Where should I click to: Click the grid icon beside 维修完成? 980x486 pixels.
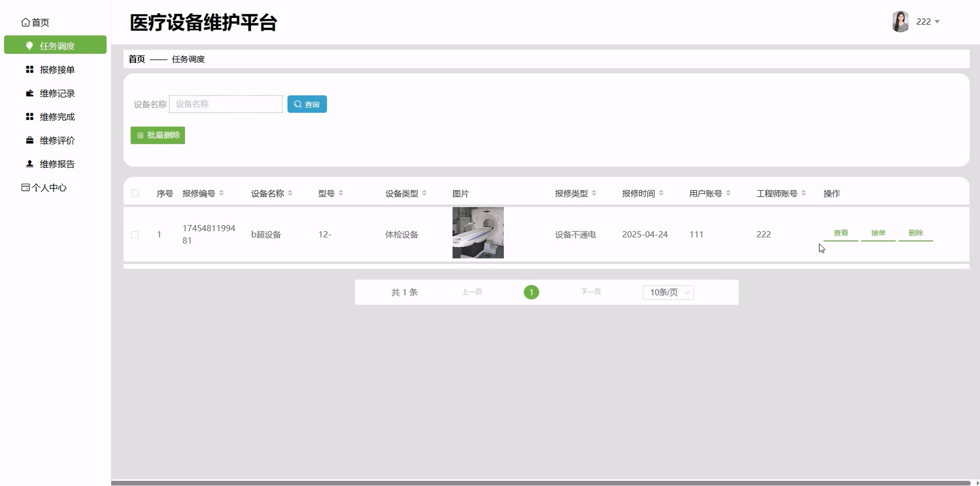(x=30, y=117)
